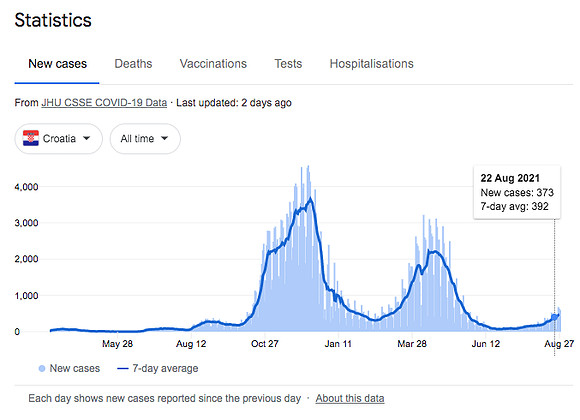Click the Mar 28 axis label
The width and height of the screenshot is (580, 420).
tap(412, 344)
